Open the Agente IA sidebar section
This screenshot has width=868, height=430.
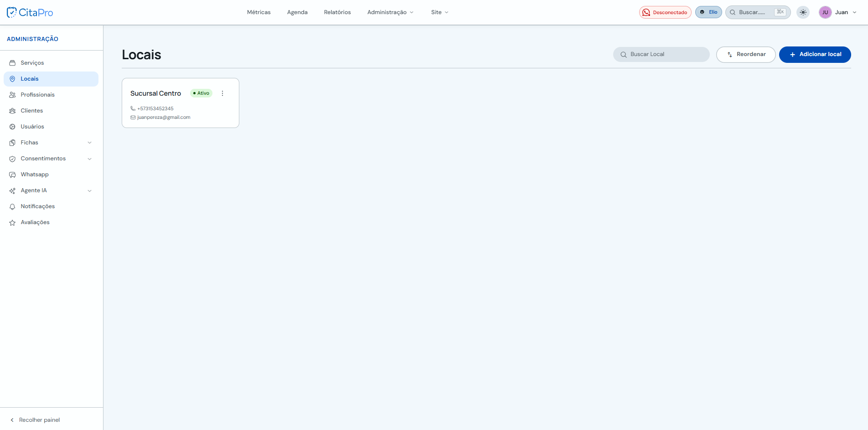click(x=51, y=190)
